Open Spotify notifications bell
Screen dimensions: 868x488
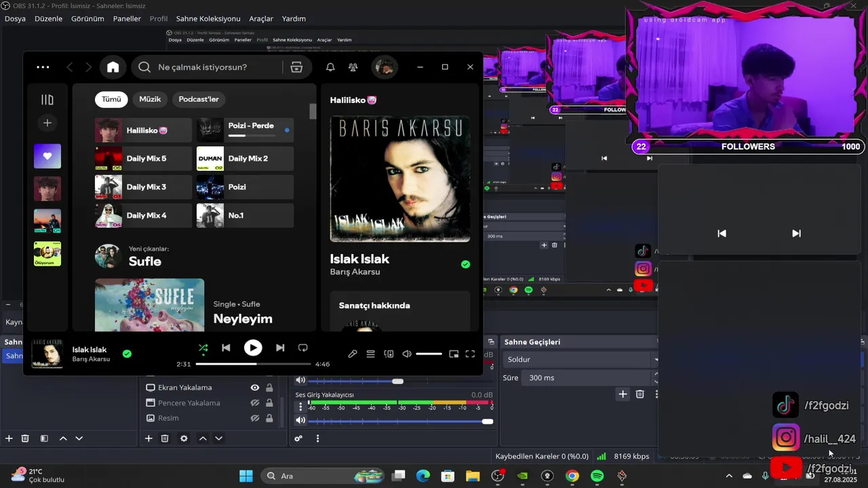[330, 67]
